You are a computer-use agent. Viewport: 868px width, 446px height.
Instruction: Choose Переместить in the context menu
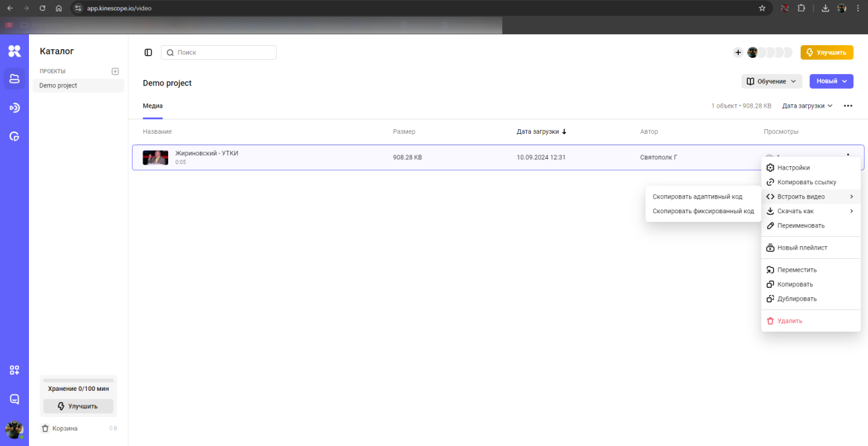point(811,270)
